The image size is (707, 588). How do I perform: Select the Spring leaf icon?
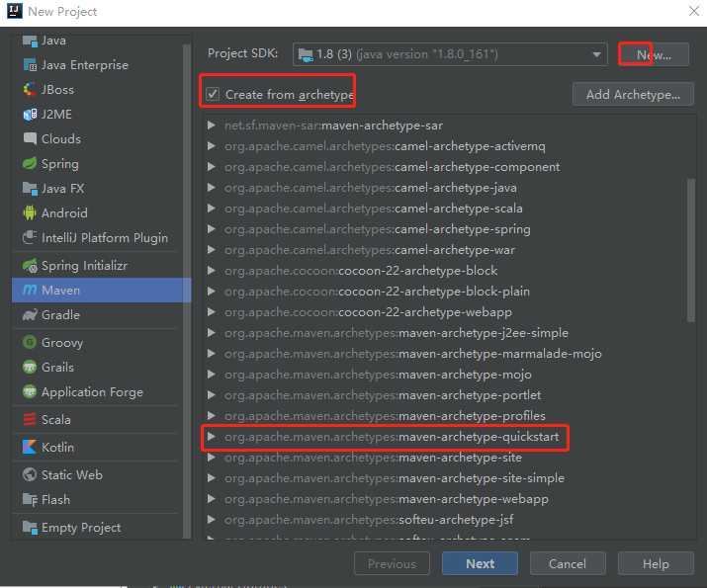coord(31,164)
